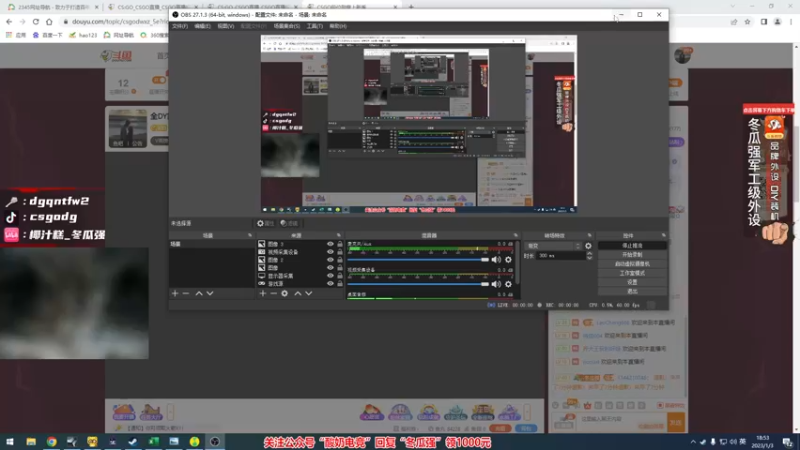Adjust the microphone volume slider
This screenshot has height=450, width=800.
pyautogui.click(x=418, y=260)
